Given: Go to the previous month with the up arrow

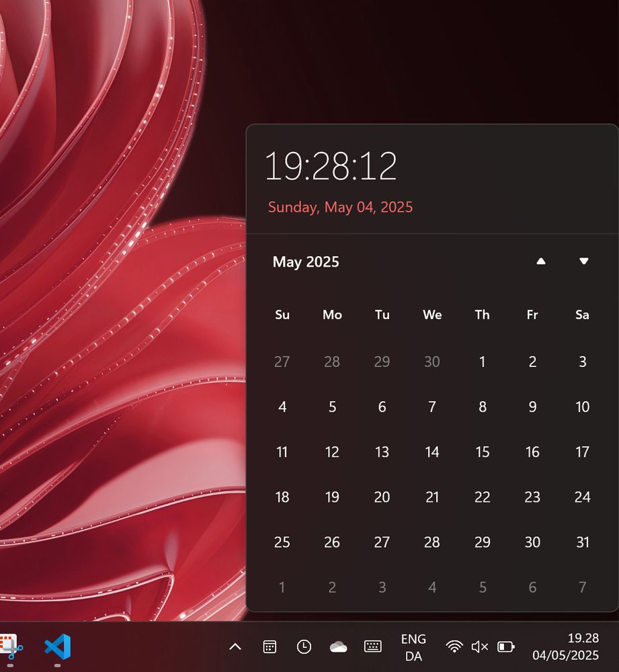Looking at the screenshot, I should (541, 261).
